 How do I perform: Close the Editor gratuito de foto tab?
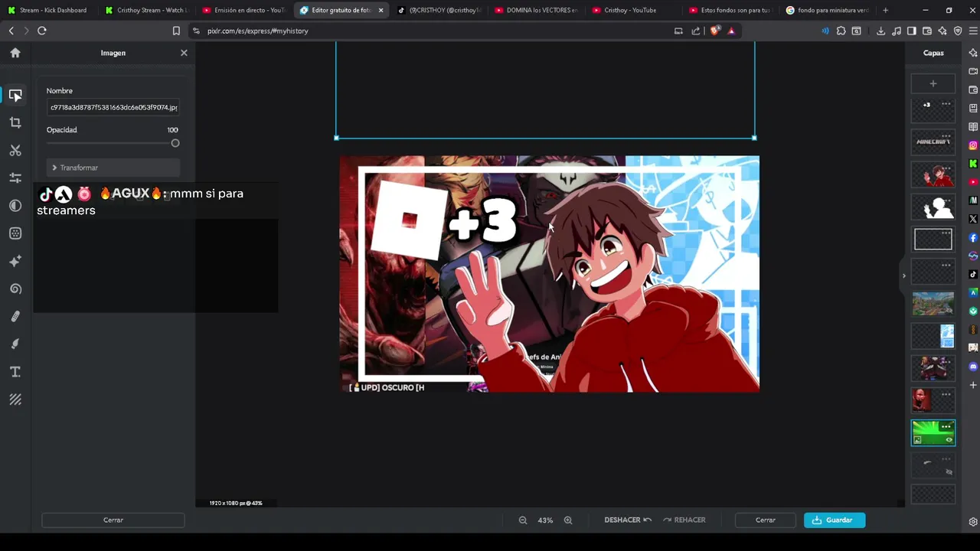click(381, 10)
